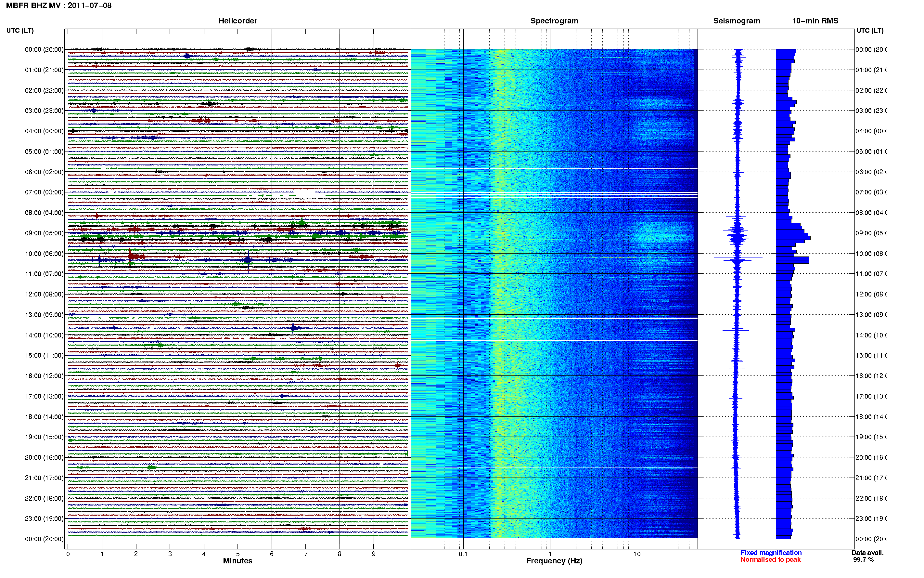Image resolution: width=924 pixels, height=578 pixels.
Task: Click left axis label '10:00 (06:00)'
Action: click(x=44, y=254)
